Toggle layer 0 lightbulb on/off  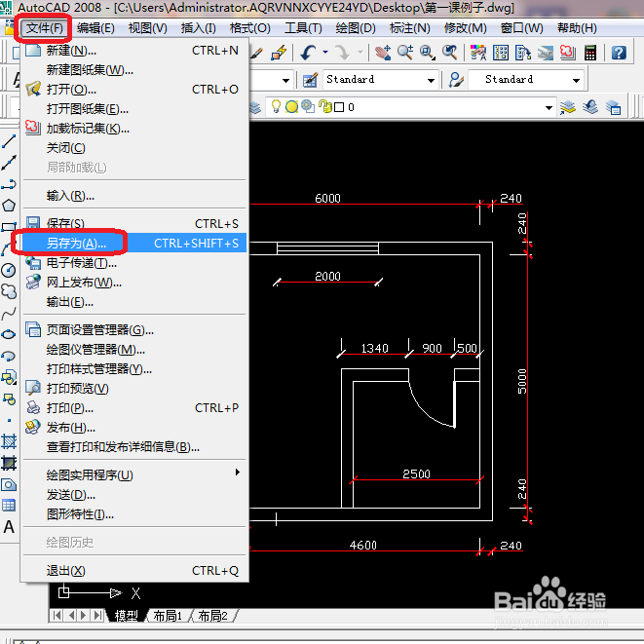tap(276, 107)
